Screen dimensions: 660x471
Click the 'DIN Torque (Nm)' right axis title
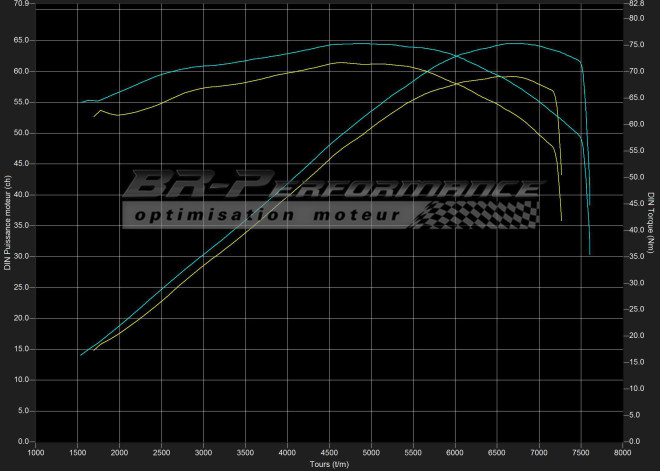(651, 223)
